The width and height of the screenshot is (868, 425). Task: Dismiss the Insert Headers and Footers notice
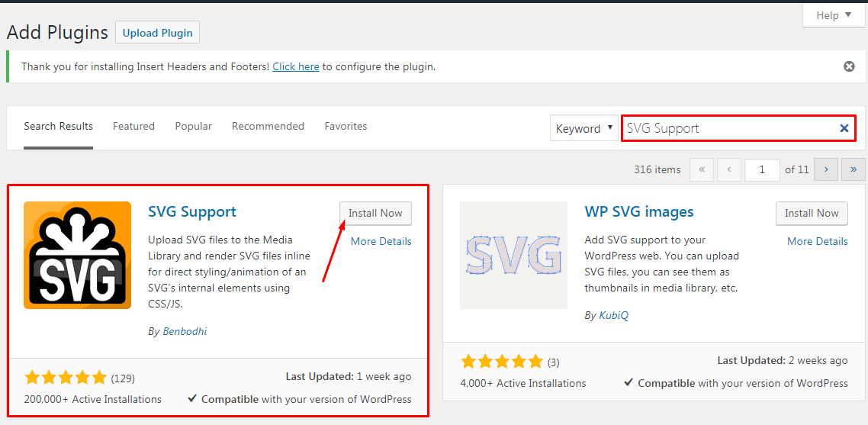point(849,66)
